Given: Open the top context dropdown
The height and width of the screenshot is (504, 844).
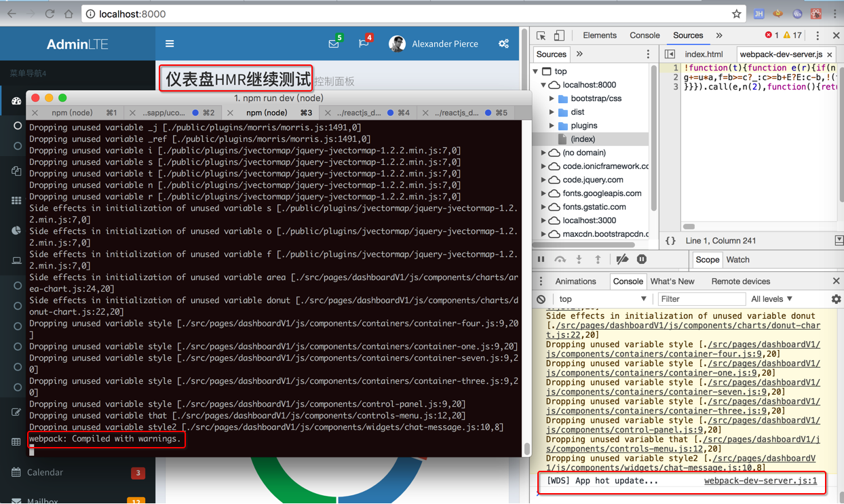Looking at the screenshot, I should (602, 299).
